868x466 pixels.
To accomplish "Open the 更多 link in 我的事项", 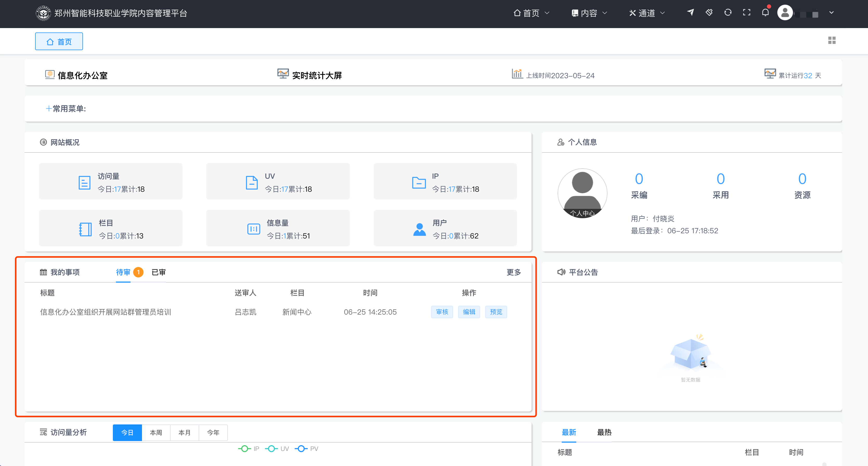I will click(514, 272).
